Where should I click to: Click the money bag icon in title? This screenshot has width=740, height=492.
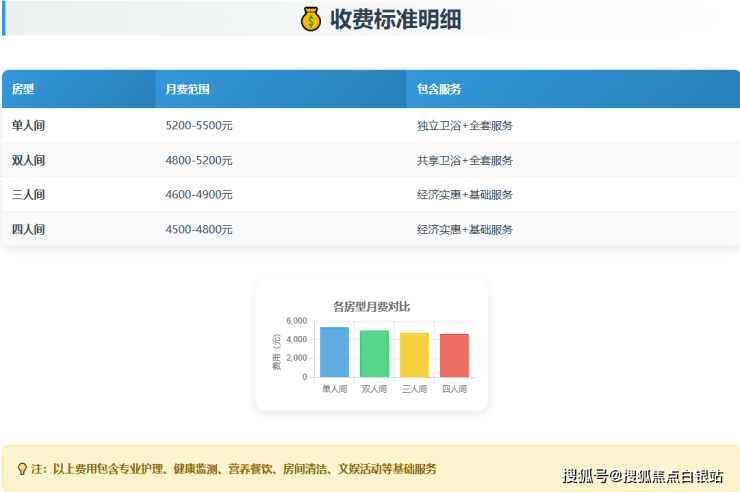[311, 19]
